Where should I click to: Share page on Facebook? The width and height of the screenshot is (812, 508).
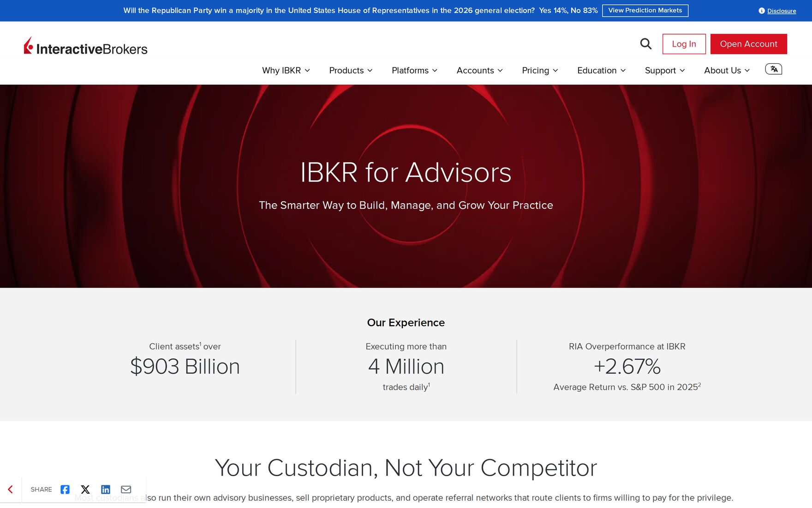[65, 490]
